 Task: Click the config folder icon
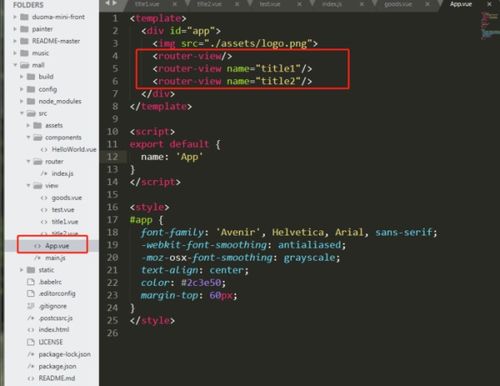pos(31,89)
